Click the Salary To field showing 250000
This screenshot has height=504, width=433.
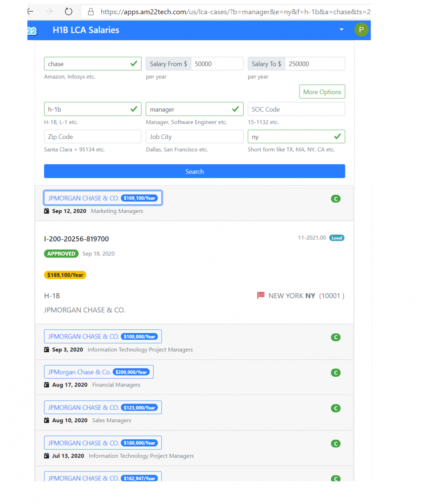315,64
